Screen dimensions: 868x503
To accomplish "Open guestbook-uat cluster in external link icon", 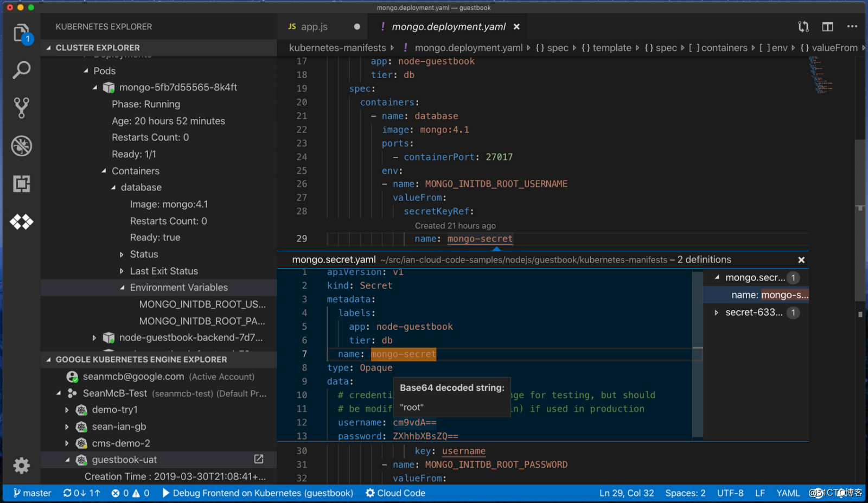I will pyautogui.click(x=259, y=459).
